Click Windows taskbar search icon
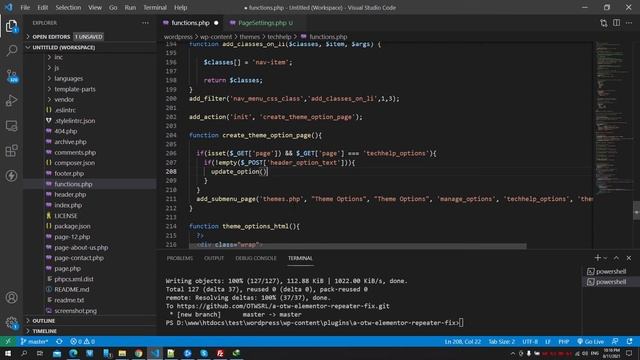This screenshot has width=640, height=360. click(x=24, y=353)
